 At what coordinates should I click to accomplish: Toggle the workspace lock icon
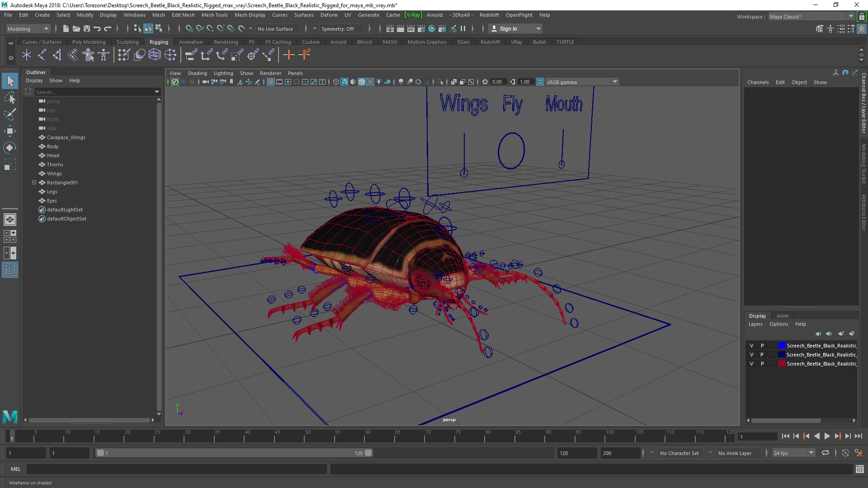862,17
